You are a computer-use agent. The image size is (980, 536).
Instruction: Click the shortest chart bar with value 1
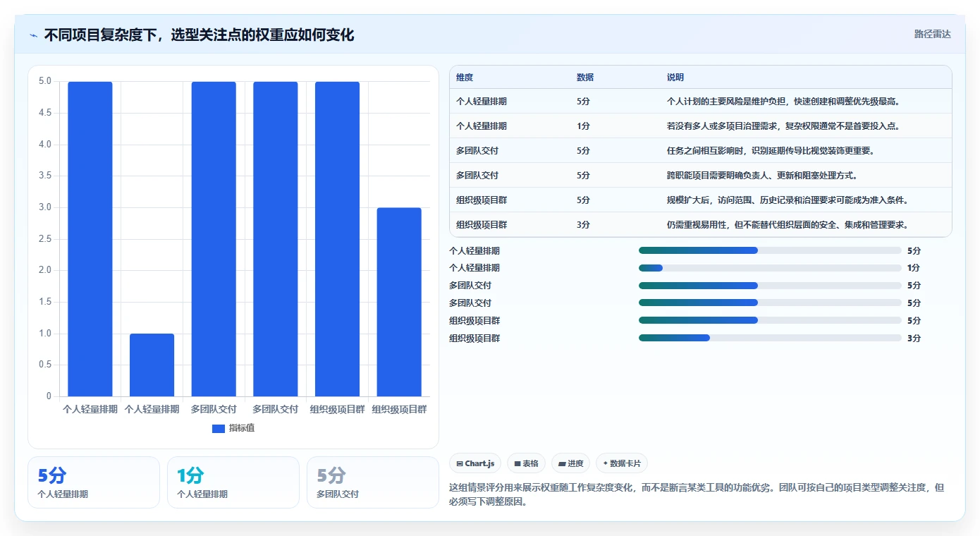point(152,365)
